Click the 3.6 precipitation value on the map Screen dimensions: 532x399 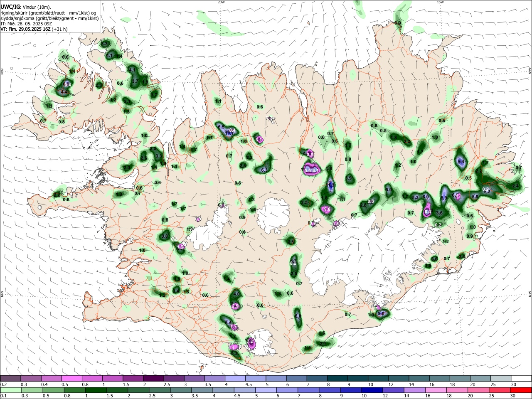439,213
